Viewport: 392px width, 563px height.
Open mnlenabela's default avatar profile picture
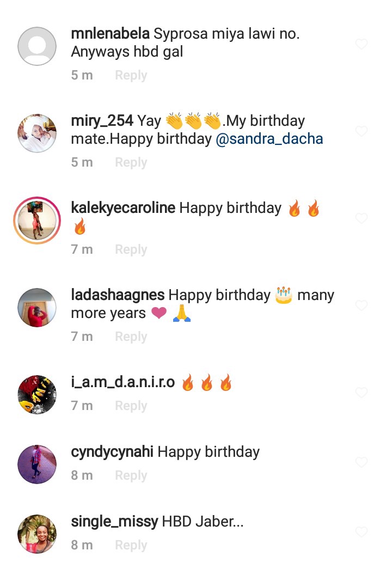[x=37, y=46]
